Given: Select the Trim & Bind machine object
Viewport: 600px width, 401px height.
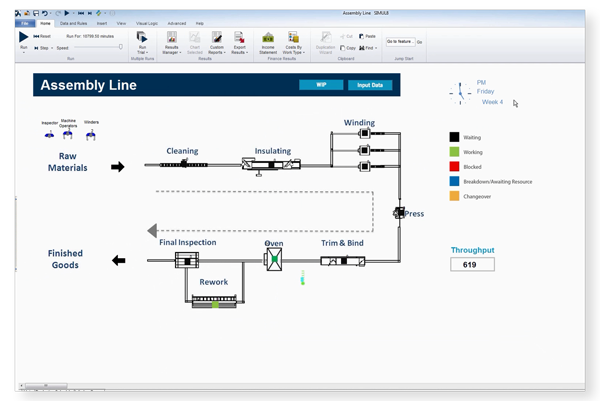Looking at the screenshot, I should 342,261.
